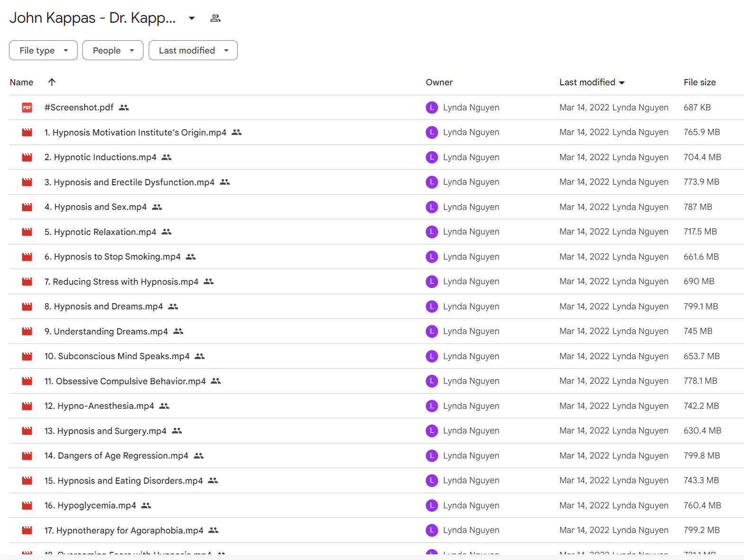This screenshot has width=744, height=560.
Task: Select 11. Obsessive Compulsive Behavior.mp4
Action: [125, 381]
